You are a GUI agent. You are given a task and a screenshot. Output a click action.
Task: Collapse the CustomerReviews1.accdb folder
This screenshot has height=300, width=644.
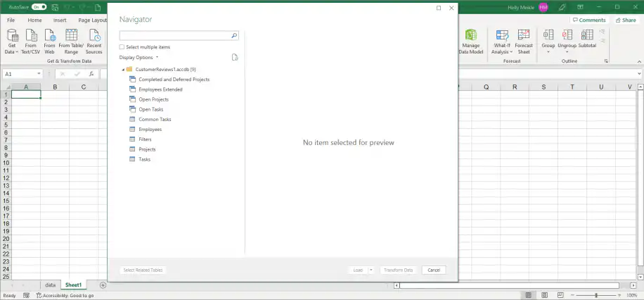pyautogui.click(x=123, y=70)
